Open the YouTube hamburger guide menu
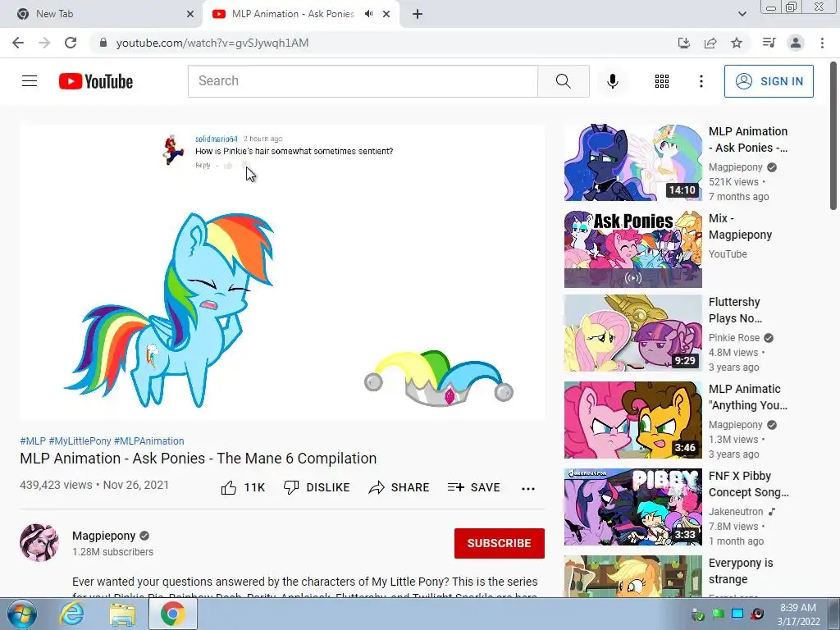The image size is (840, 630). click(x=30, y=81)
